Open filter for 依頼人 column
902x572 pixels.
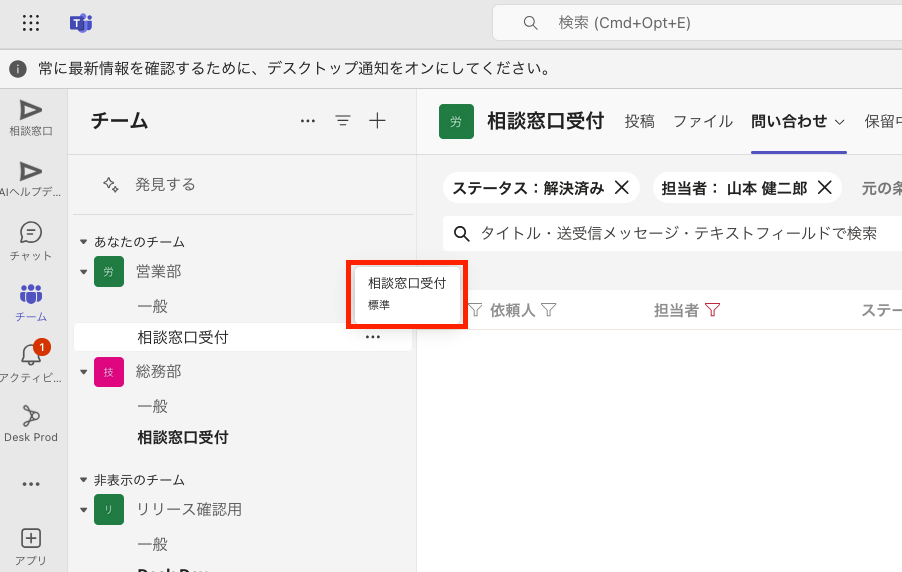549,310
